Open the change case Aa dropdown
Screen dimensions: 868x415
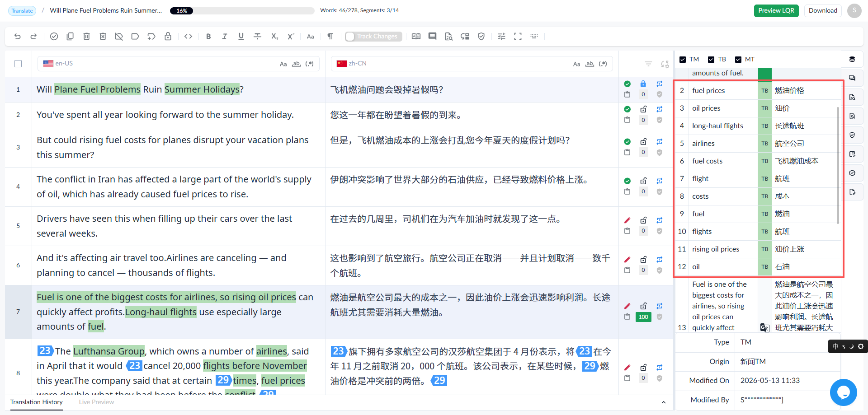[x=311, y=37]
